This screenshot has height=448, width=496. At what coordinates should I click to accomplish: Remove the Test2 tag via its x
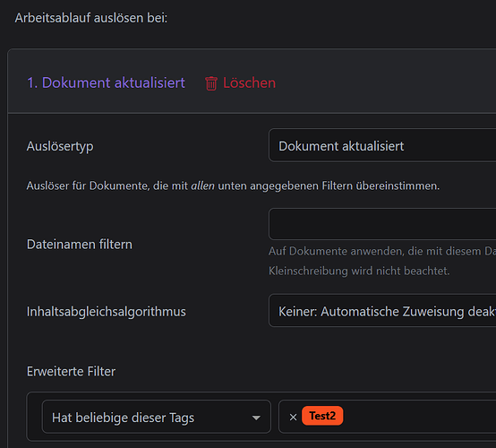click(294, 418)
